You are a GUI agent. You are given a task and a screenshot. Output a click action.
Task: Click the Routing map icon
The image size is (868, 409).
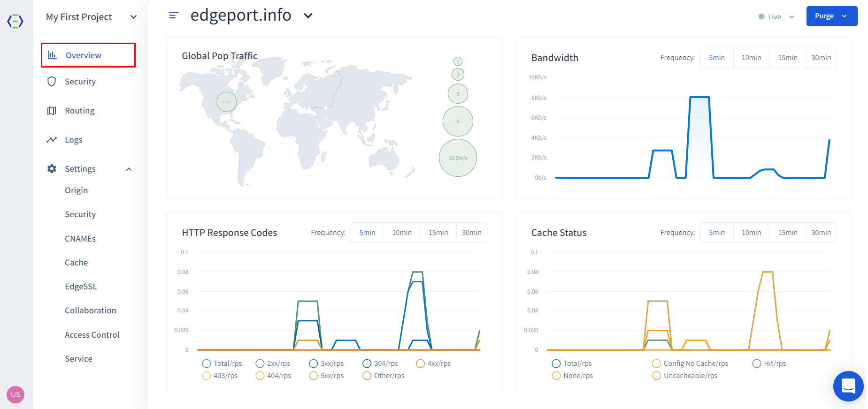pyautogui.click(x=52, y=111)
